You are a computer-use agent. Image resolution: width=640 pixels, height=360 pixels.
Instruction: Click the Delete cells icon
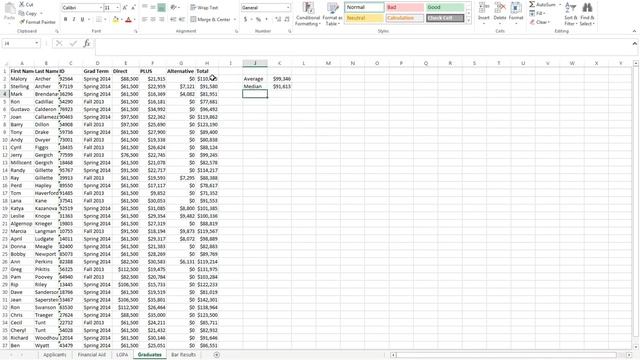coord(500,8)
